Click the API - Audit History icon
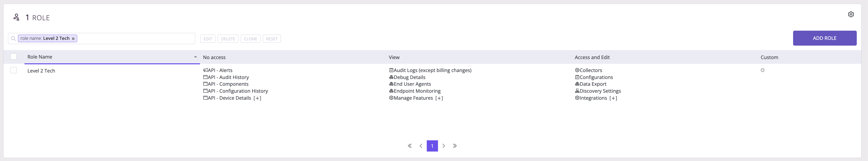The width and height of the screenshot is (868, 161). point(205,77)
